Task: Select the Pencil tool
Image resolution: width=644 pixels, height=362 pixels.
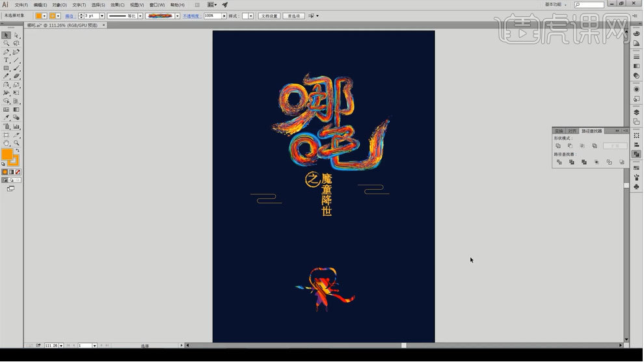Action: click(x=6, y=76)
